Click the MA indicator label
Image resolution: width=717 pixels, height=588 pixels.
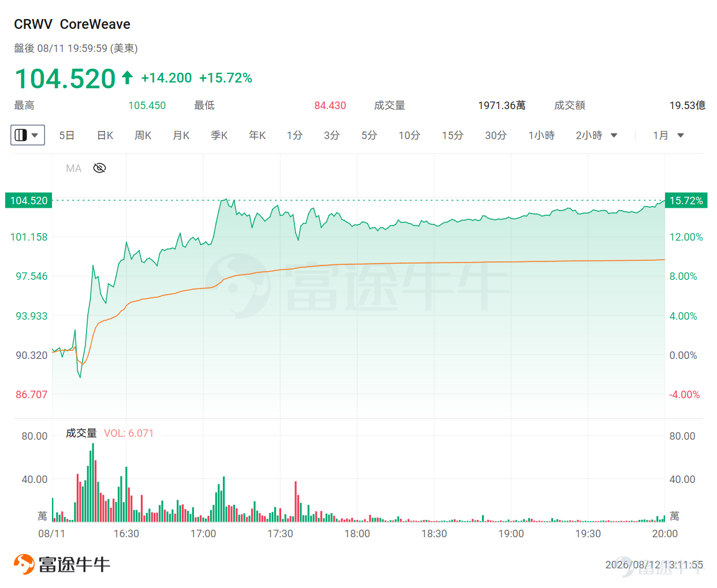pos(73,168)
